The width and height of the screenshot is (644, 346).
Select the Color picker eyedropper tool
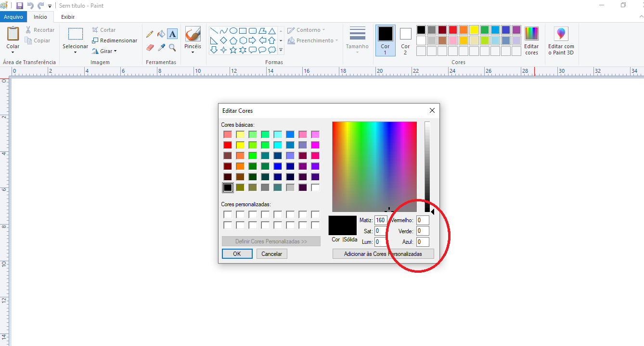tap(161, 48)
